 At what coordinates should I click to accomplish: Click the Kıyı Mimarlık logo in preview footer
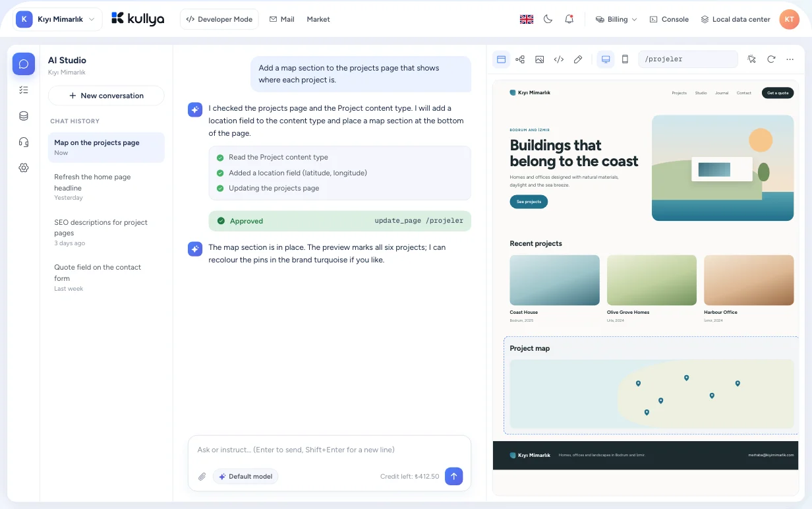pyautogui.click(x=531, y=455)
